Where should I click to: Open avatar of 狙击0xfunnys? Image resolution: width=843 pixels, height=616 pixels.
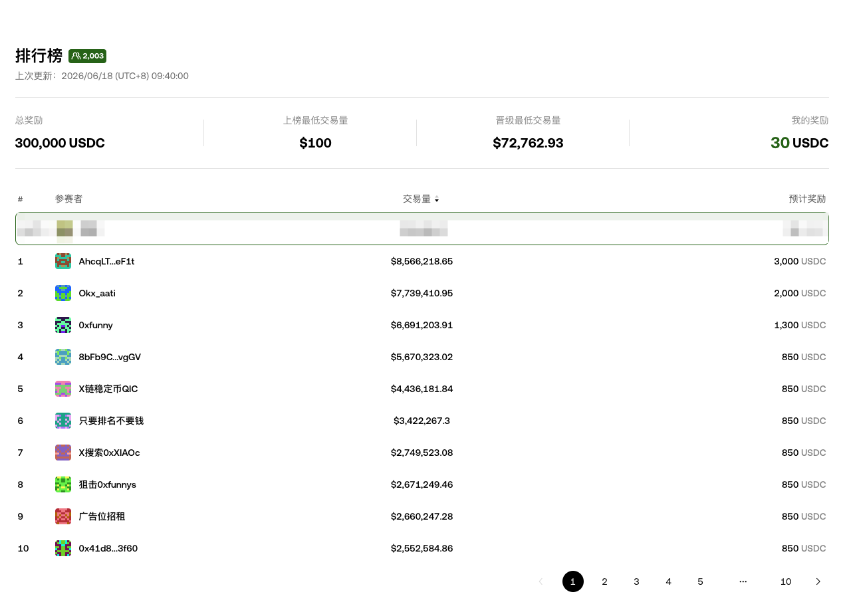[x=63, y=484]
